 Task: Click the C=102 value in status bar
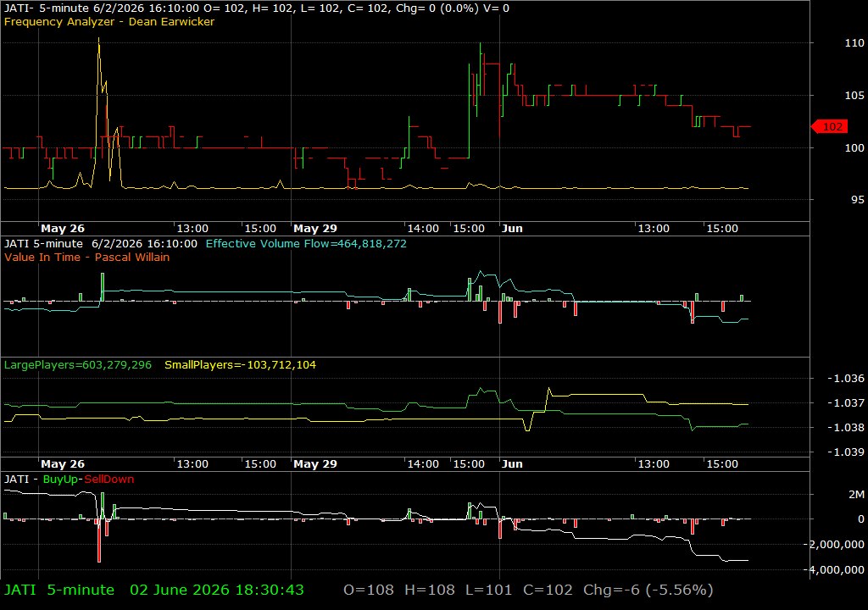[548, 590]
